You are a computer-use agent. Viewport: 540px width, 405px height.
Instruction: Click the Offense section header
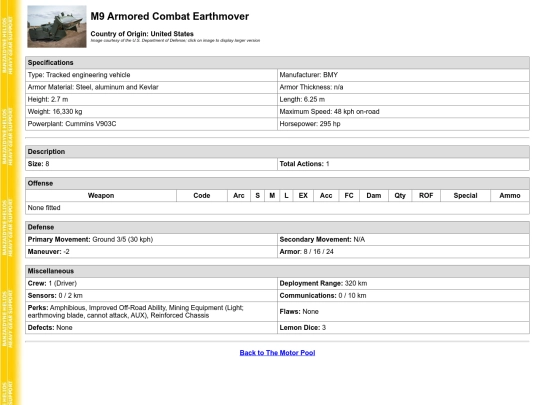[x=277, y=183]
